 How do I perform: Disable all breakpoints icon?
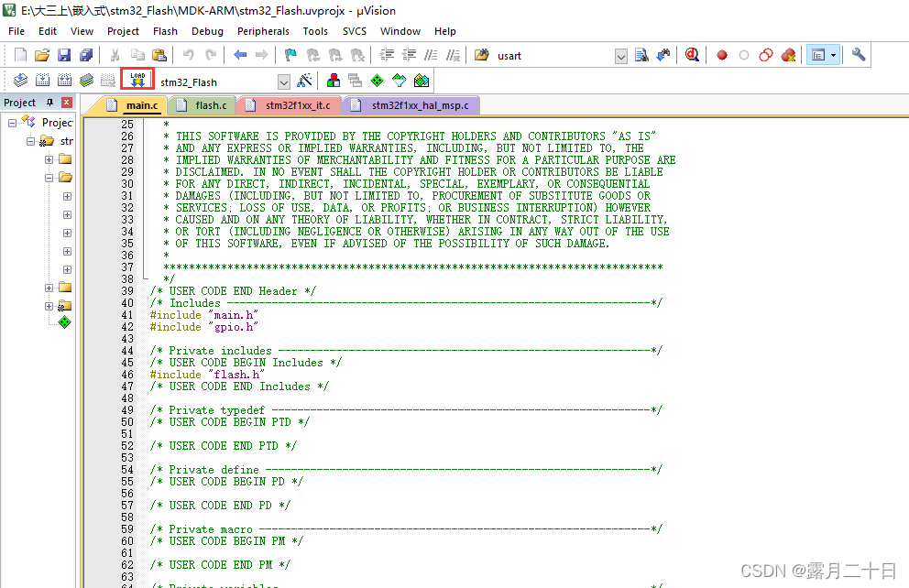[x=766, y=55]
